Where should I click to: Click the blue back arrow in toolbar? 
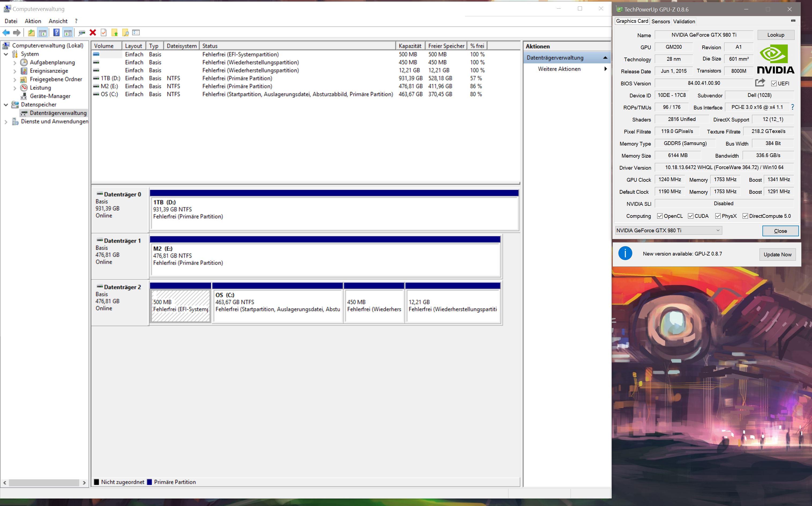tap(6, 32)
